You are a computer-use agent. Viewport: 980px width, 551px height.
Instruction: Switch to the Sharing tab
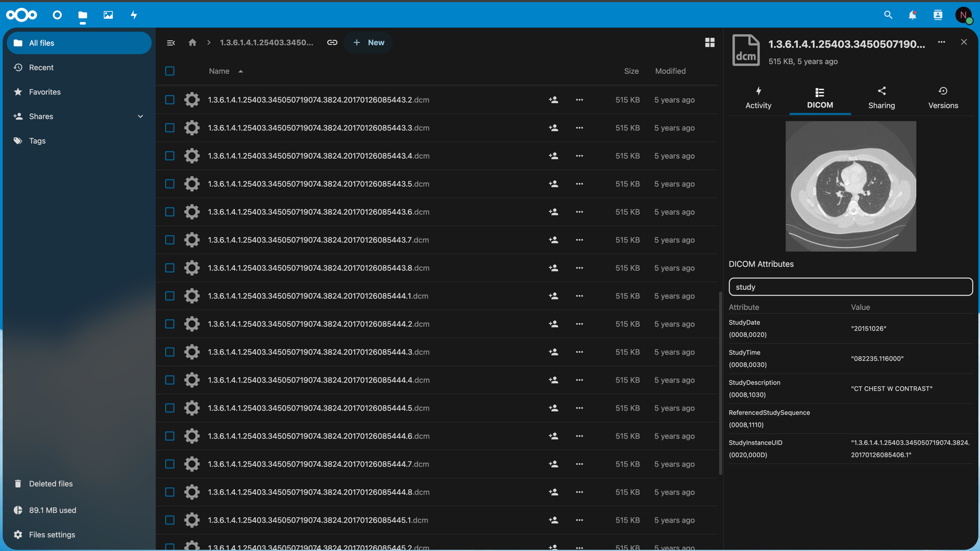point(881,97)
